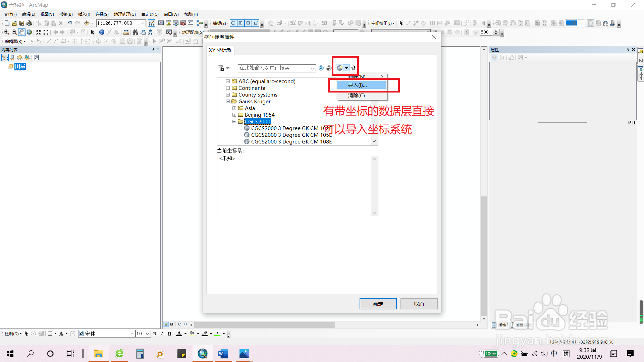Click the search magnifier in the dialog
The height and width of the screenshot is (362, 644).
pos(321,68)
